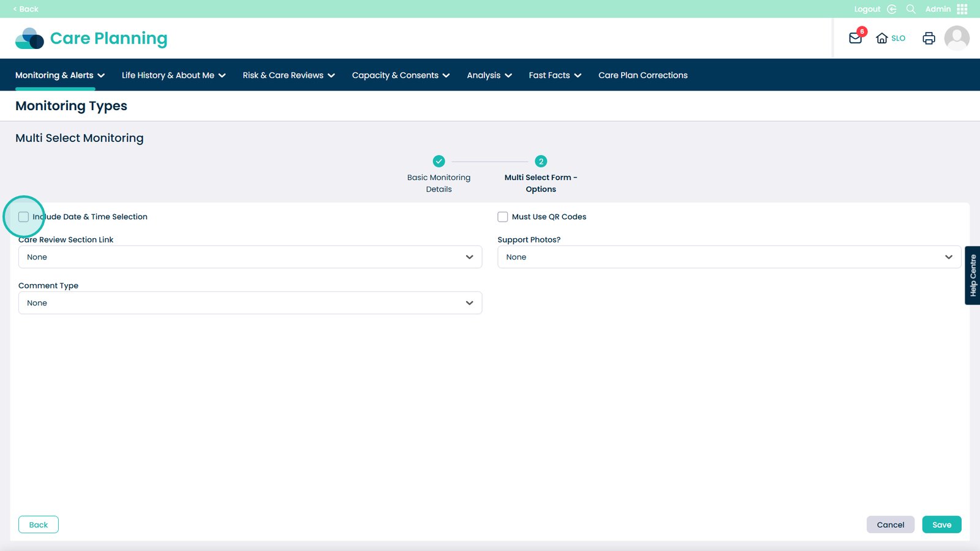Open the user profile avatar

(956, 38)
